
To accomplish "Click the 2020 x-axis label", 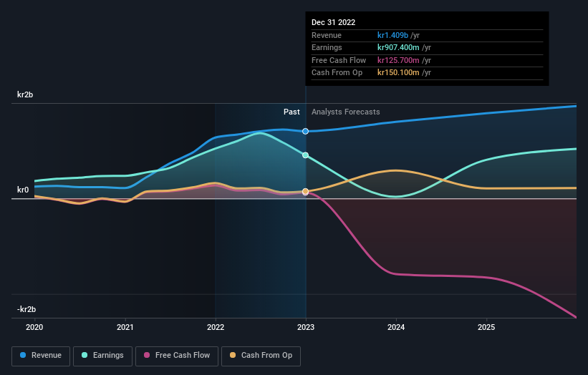I will (x=34, y=328).
